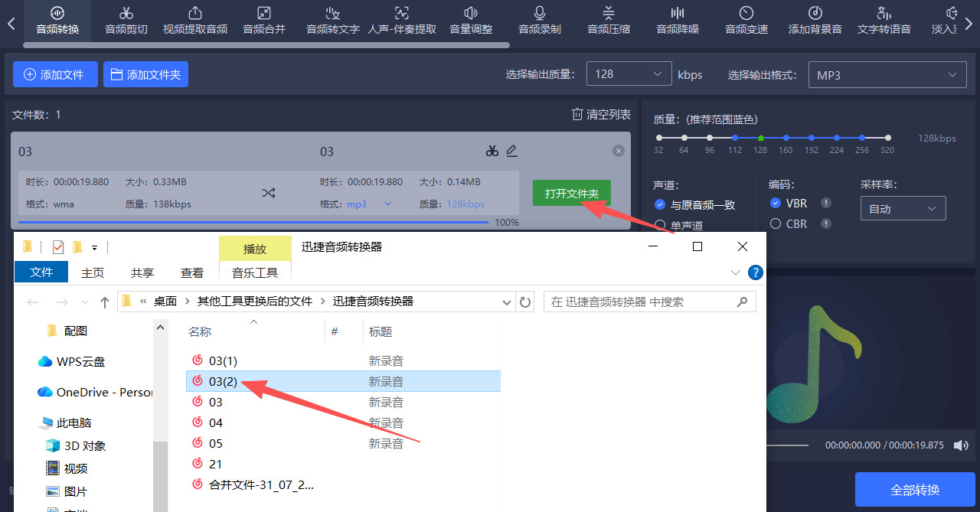
Task: Open the 主页 ribbon tab
Action: tap(93, 272)
